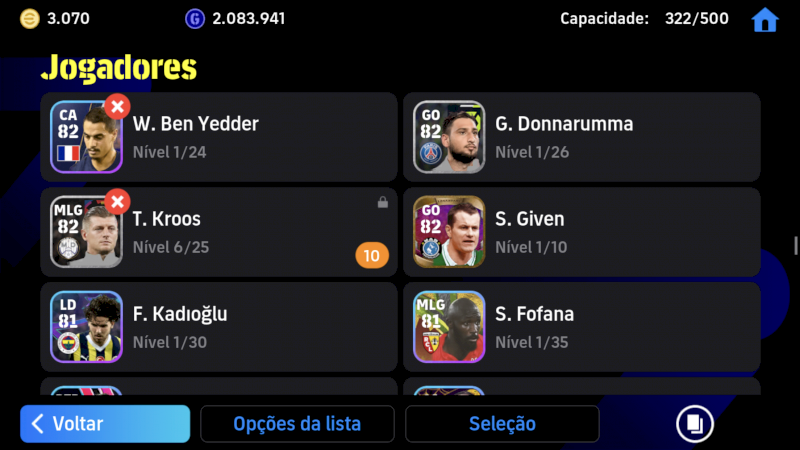Open the copy list round icon
800x450 pixels.
click(x=694, y=423)
